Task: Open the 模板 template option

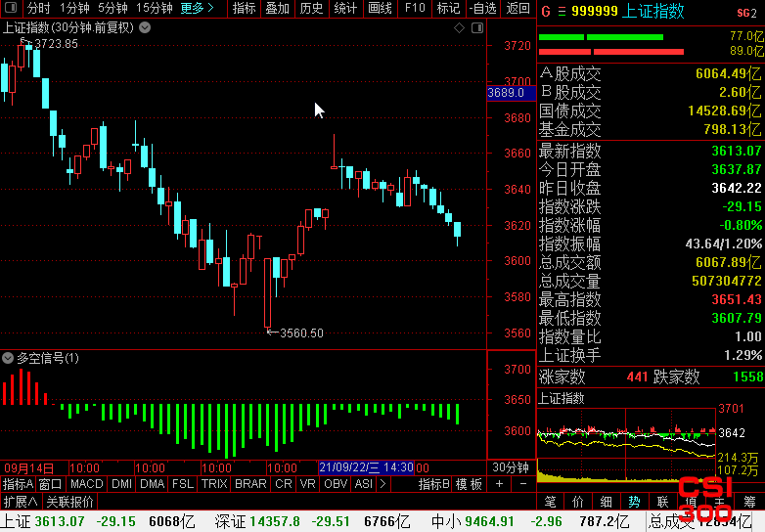Action: pos(469,484)
